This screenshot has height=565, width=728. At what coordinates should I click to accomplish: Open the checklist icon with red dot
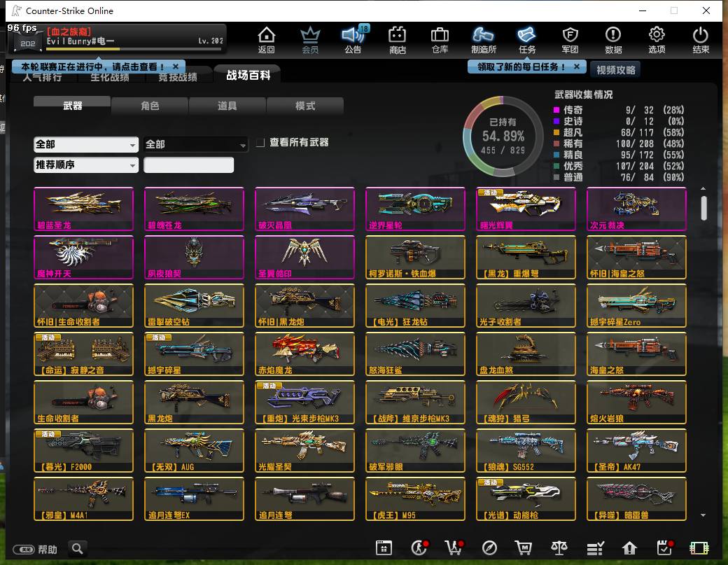click(x=665, y=548)
